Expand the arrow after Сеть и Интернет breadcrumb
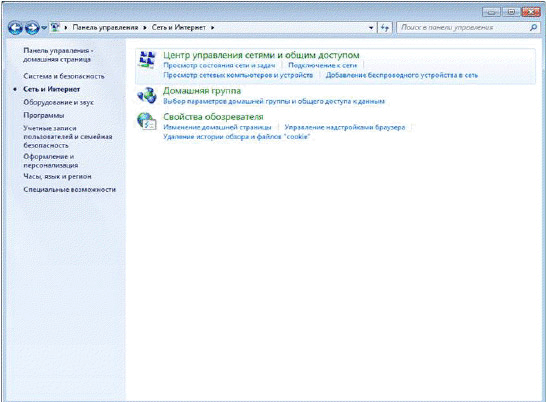546x402 pixels. pos(212,28)
